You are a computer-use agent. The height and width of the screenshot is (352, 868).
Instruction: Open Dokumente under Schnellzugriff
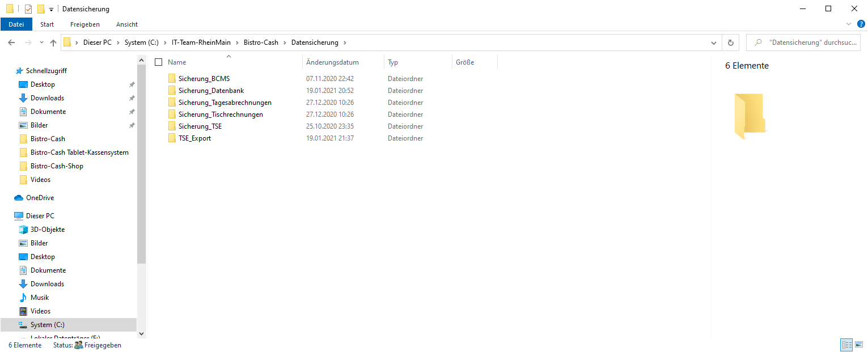click(x=48, y=112)
